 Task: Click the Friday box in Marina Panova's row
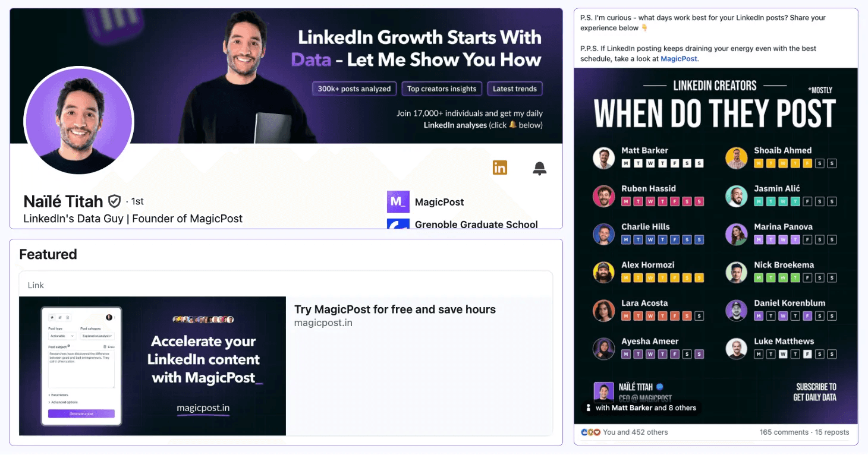(x=807, y=240)
